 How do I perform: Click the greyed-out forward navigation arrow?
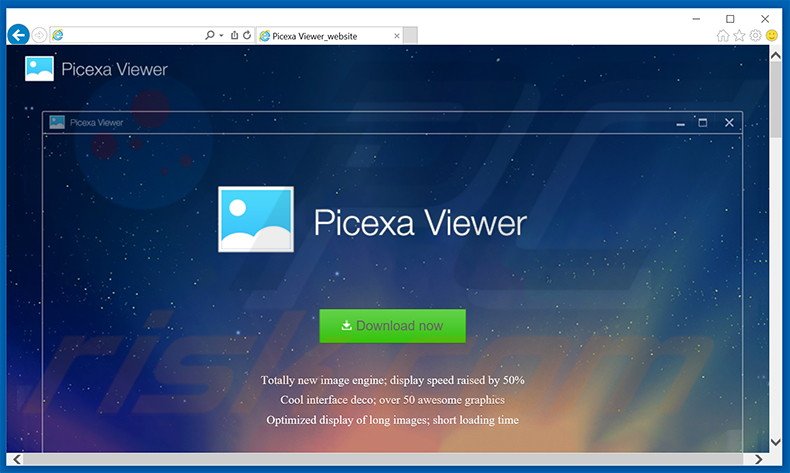pyautogui.click(x=39, y=35)
